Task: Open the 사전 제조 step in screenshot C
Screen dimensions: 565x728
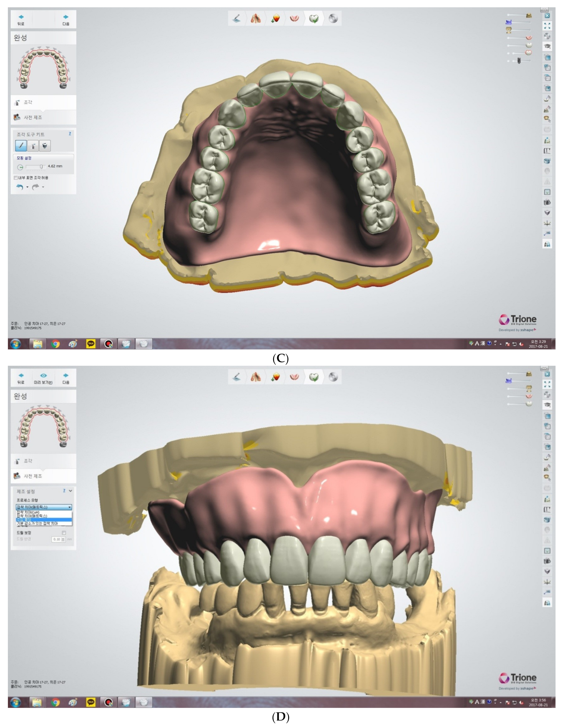Action: click(x=43, y=117)
